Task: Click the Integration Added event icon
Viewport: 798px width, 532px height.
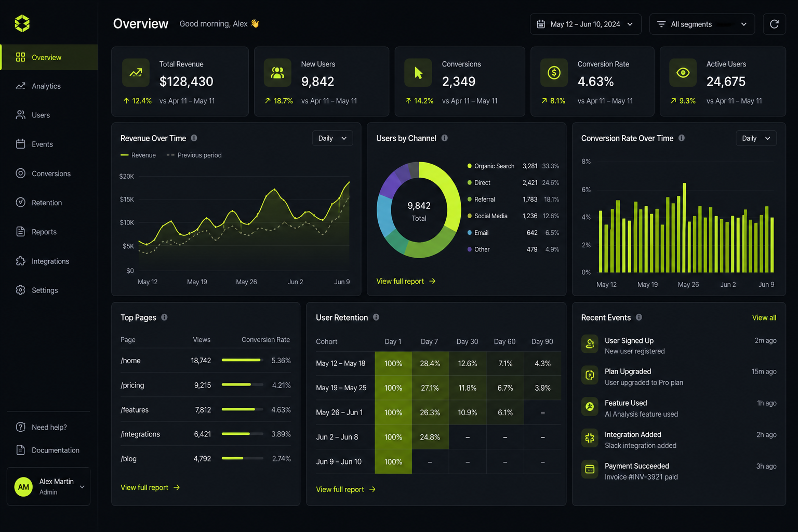Action: [590, 438]
